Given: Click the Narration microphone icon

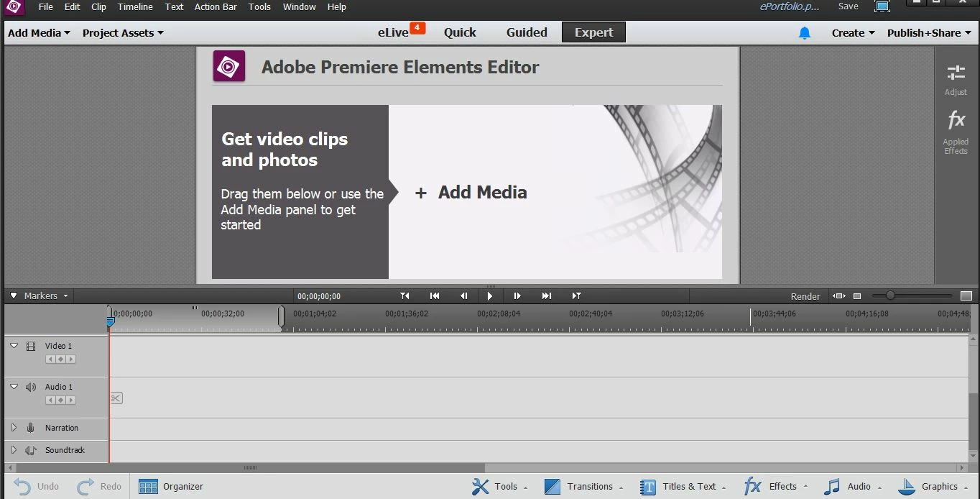Looking at the screenshot, I should coord(31,428).
